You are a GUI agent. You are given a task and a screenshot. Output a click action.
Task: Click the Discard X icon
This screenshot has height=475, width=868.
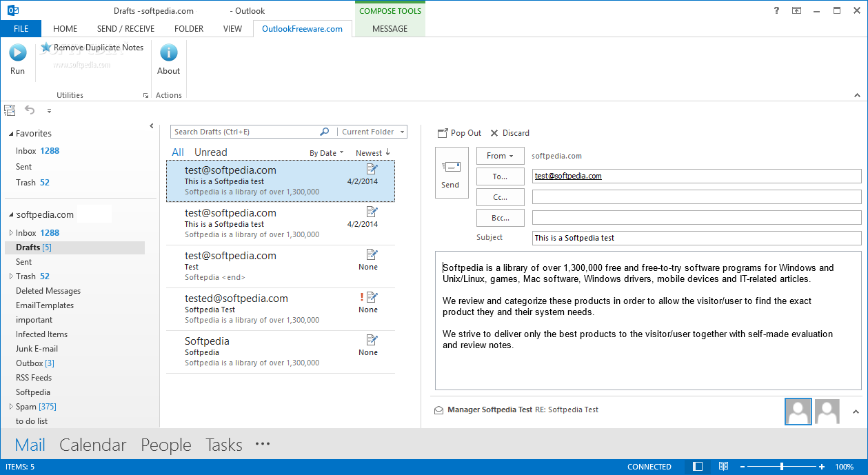click(494, 133)
